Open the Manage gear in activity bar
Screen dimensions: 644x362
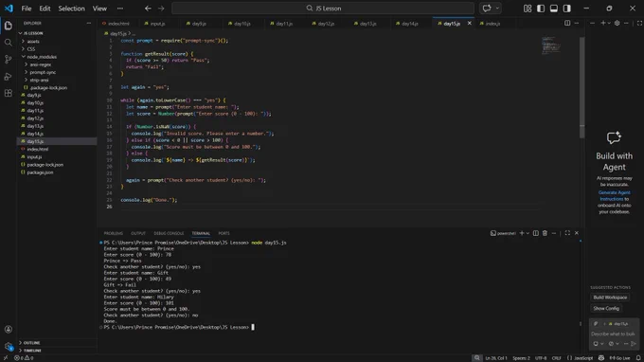click(9, 347)
